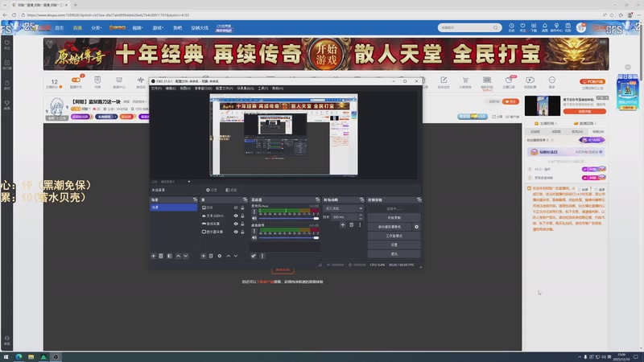This screenshot has height=362, width=644.
Task: Open 帮助(H) menu in OBS
Action: (x=278, y=88)
